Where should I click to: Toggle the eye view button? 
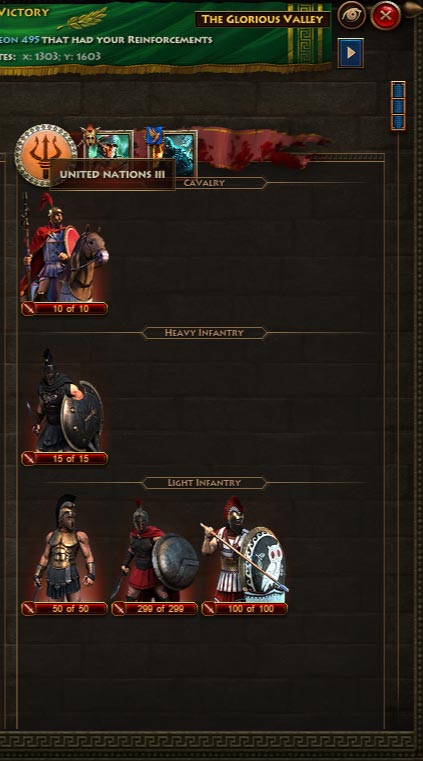pyautogui.click(x=352, y=15)
